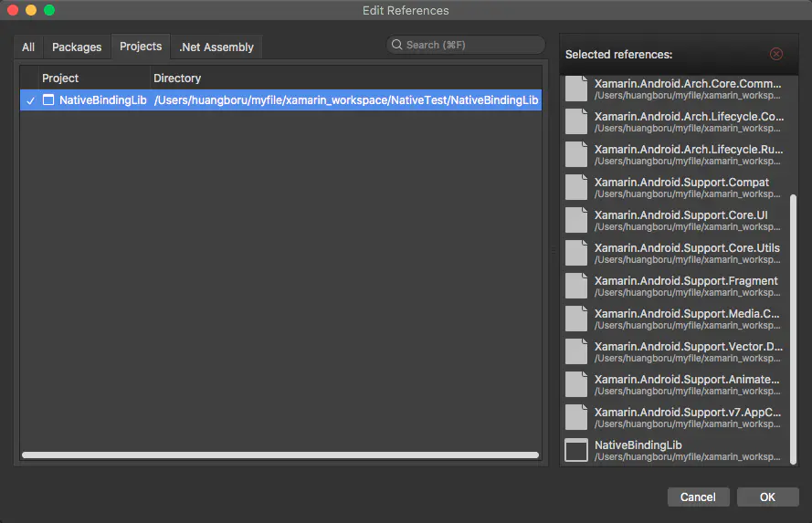
Task: Select Xamarin.Android.Support.Core.UI reference name
Action: point(681,215)
